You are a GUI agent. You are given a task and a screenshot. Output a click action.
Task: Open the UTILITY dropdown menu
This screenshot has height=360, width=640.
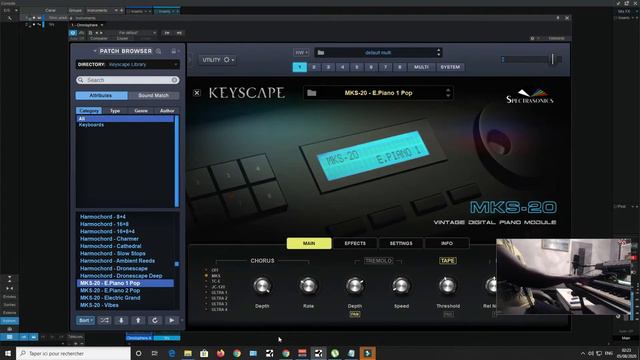click(x=218, y=60)
